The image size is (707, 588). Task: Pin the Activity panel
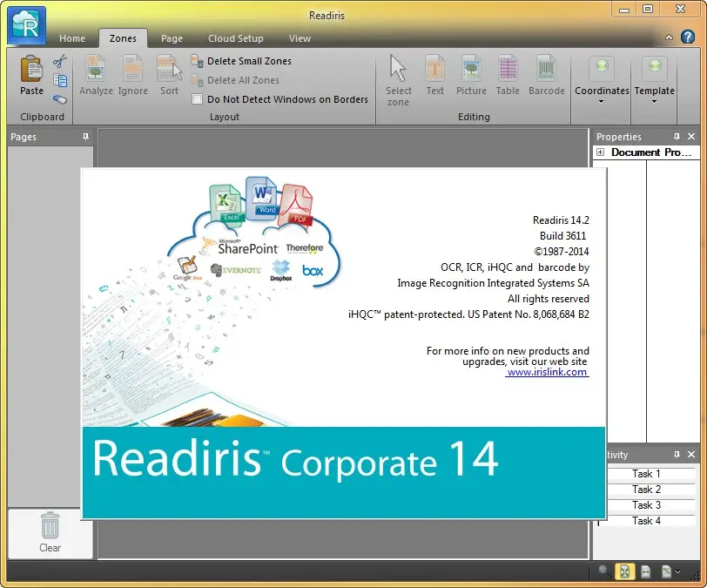pos(677,455)
